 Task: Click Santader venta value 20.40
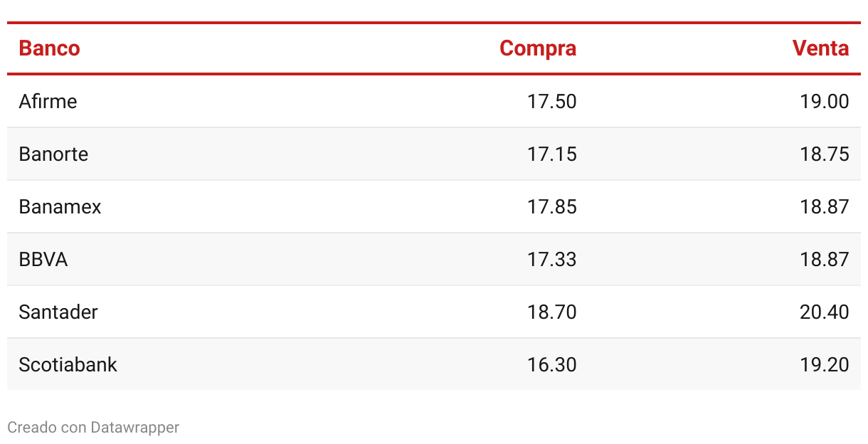click(825, 312)
